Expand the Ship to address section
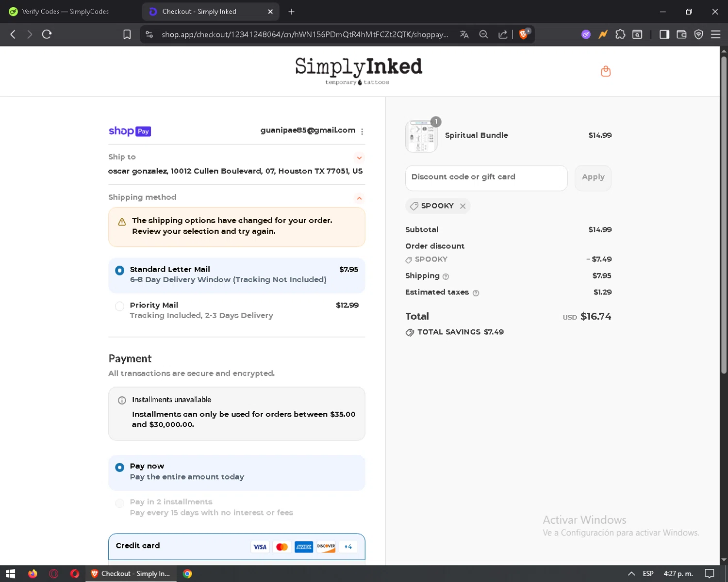Viewport: 728px width, 582px height. coord(359,158)
